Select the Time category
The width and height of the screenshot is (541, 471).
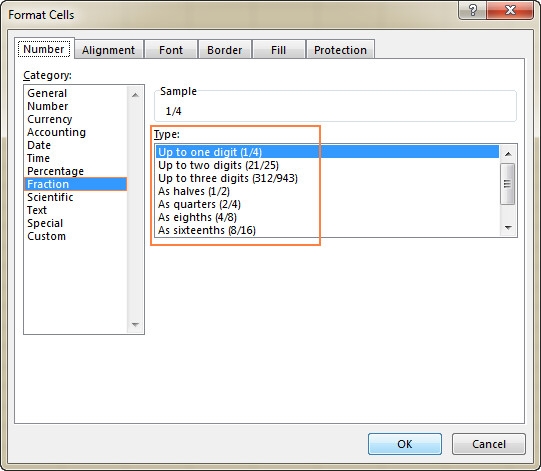coord(76,158)
